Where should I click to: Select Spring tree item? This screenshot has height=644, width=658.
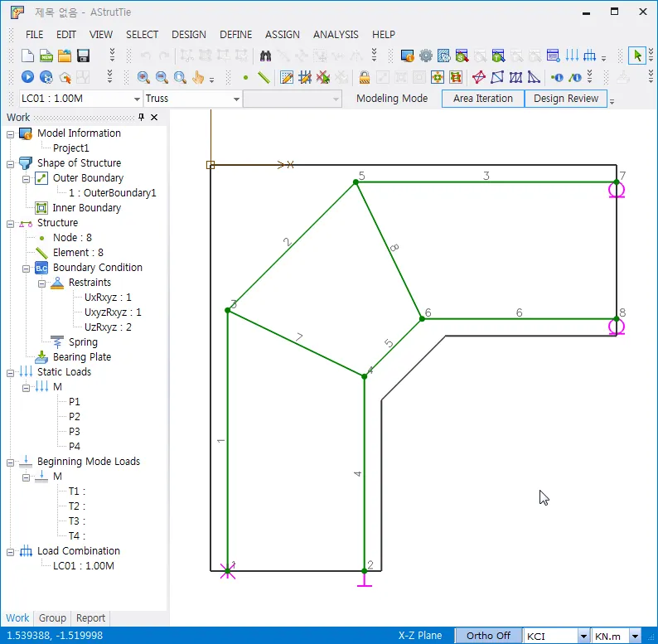pyautogui.click(x=83, y=342)
